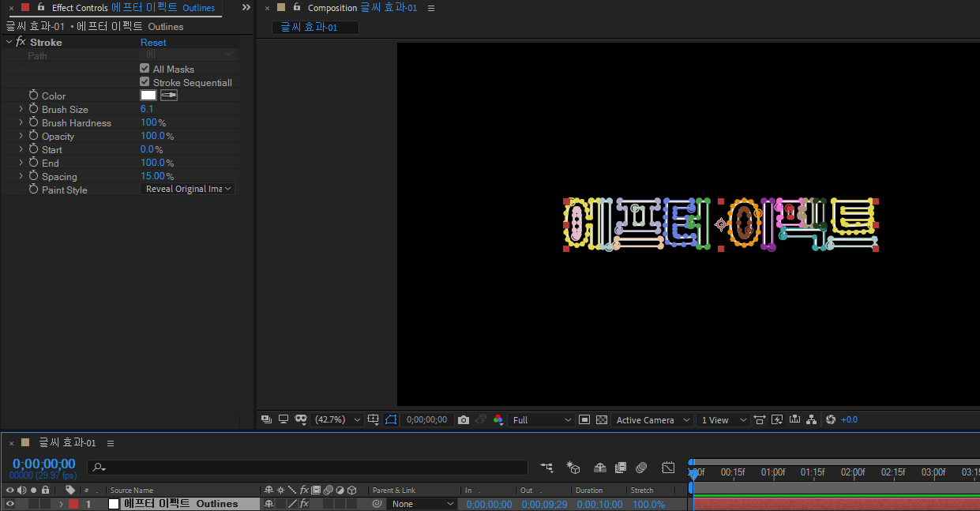Open the Paint Style dropdown
The width and height of the screenshot is (980, 511).
[188, 189]
